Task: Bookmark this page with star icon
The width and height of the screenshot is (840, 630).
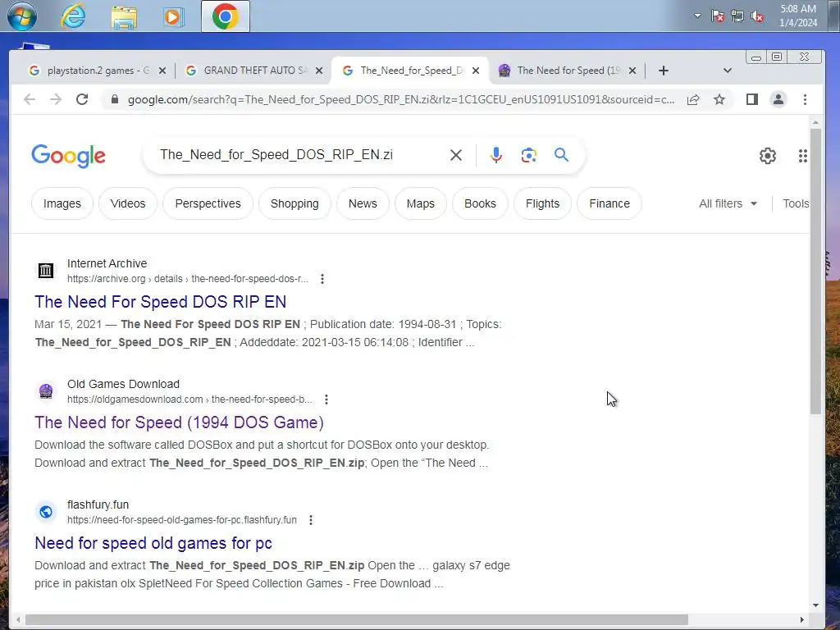Action: (x=719, y=99)
